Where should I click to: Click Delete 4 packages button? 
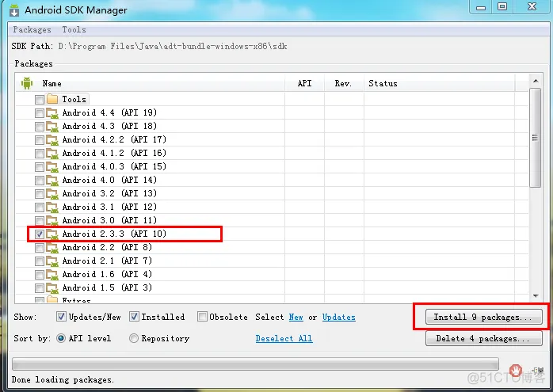[x=483, y=338]
